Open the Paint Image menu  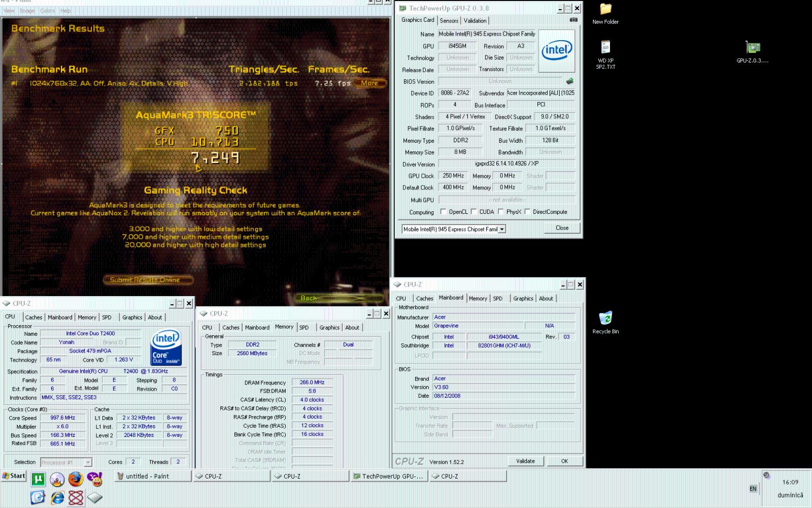(x=27, y=11)
